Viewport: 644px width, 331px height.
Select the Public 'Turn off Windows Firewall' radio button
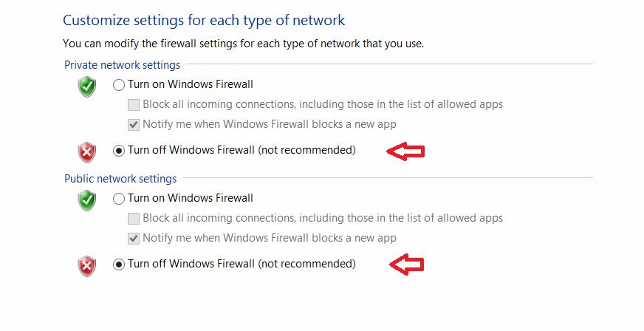(x=119, y=265)
